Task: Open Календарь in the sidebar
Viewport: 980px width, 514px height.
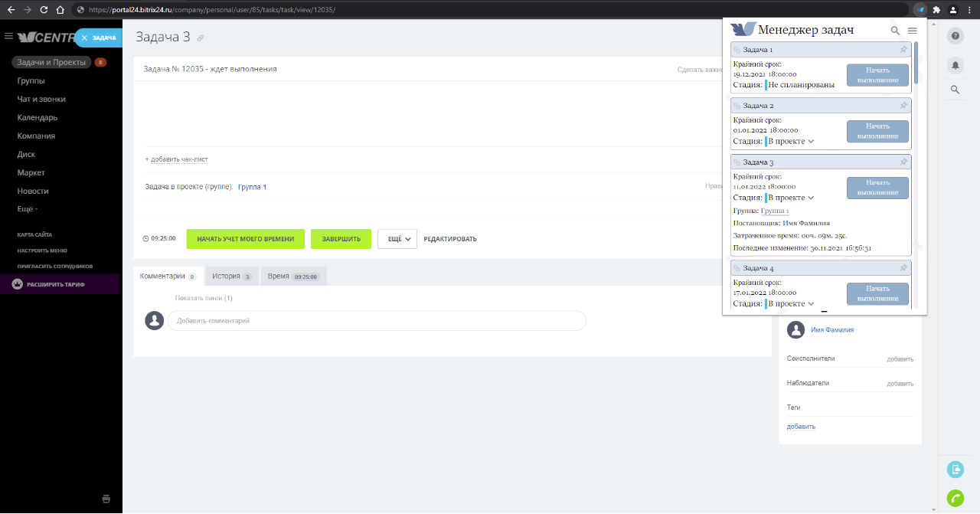Action: (x=38, y=117)
